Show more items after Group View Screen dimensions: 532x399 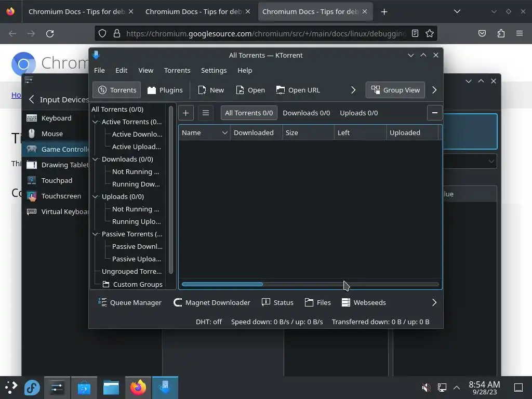(434, 90)
